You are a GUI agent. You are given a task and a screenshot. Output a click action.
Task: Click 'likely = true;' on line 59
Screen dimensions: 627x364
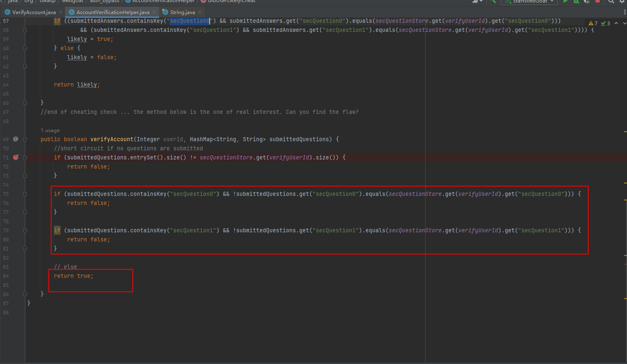[90, 39]
